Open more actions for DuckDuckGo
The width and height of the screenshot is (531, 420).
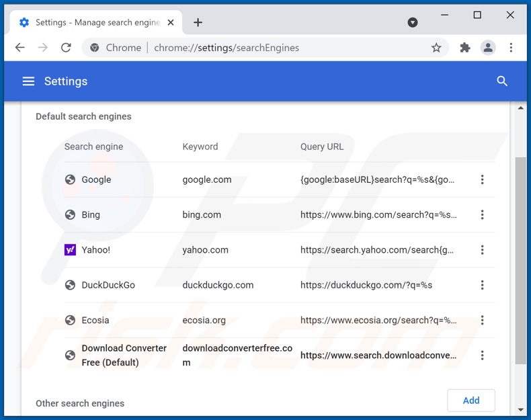pyautogui.click(x=482, y=285)
